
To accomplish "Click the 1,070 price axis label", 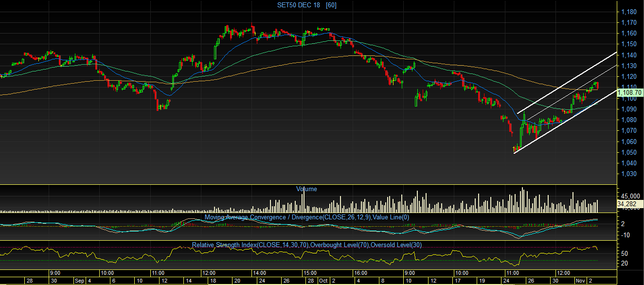I will coord(629,130).
